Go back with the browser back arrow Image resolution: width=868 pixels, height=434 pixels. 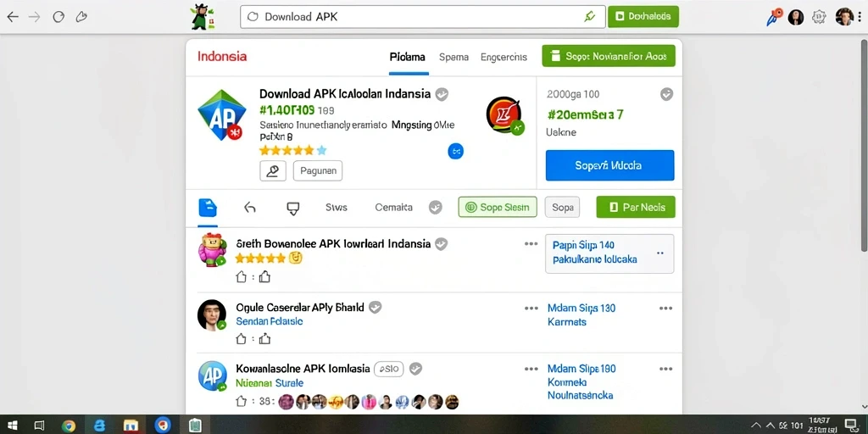pos(12,17)
